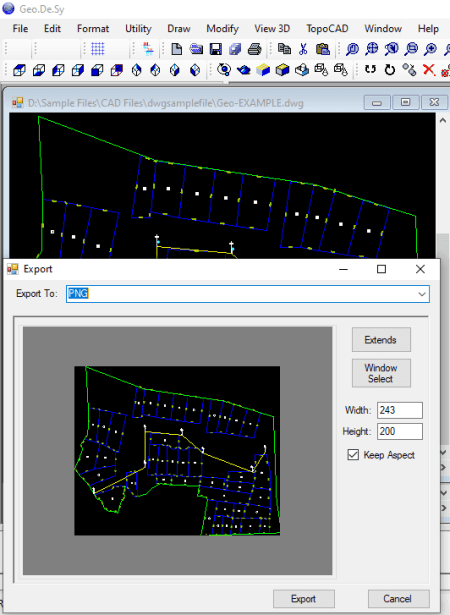The width and height of the screenshot is (450, 615).
Task: Click the Zoom Extents globe magnifier icon
Action: coord(372,49)
